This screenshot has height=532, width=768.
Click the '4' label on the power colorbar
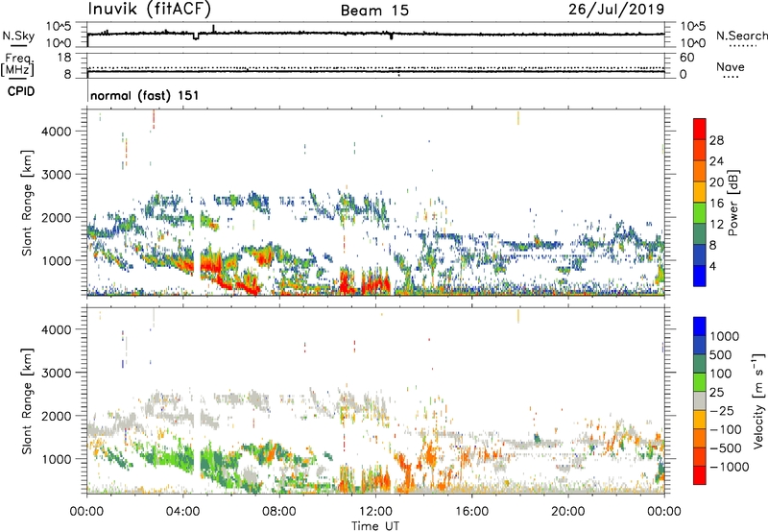(713, 266)
